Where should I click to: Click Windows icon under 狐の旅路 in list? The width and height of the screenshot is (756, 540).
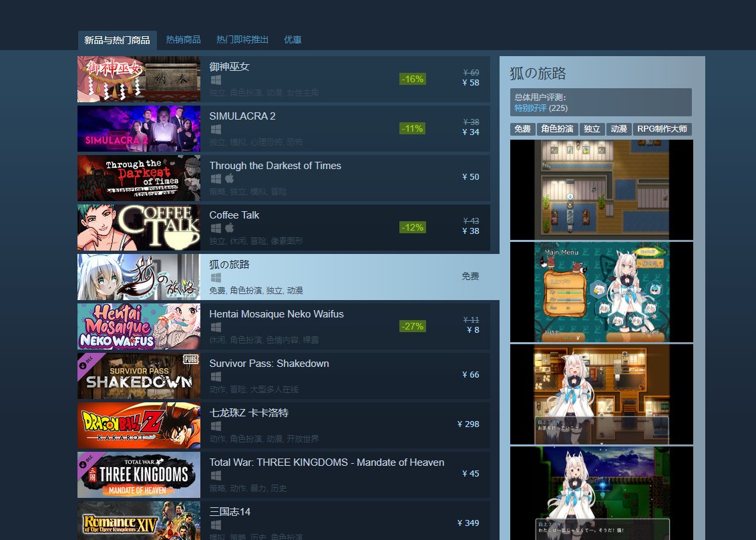[216, 277]
